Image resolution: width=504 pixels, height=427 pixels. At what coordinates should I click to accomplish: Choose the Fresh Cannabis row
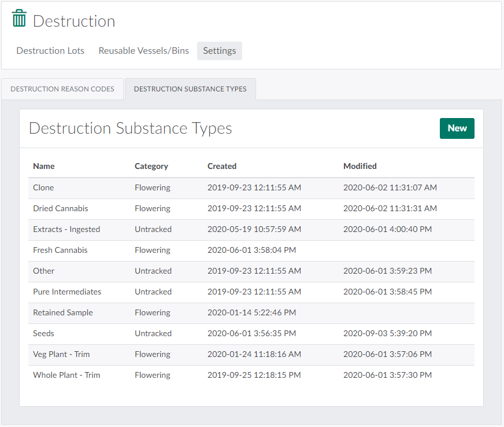pyautogui.click(x=60, y=251)
